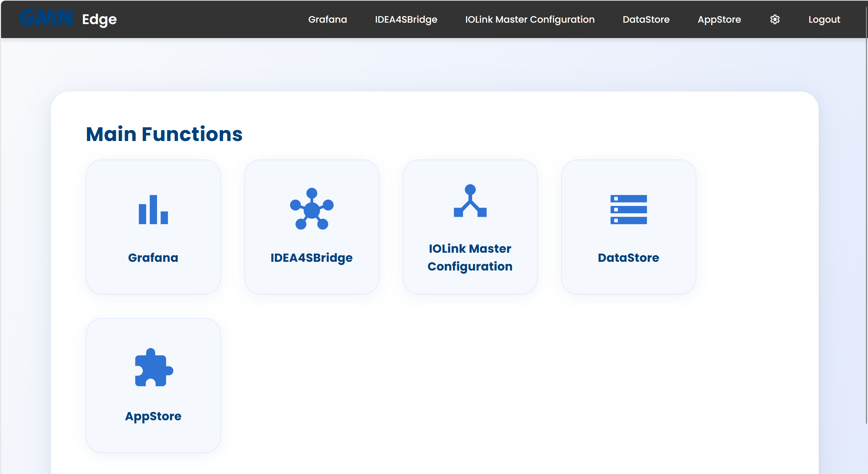Go to IOLink Master Configuration nav item

pos(529,20)
